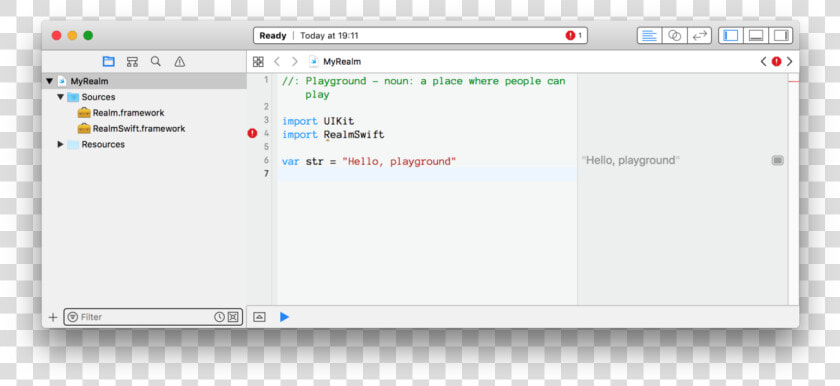The image size is (840, 386).
Task: Toggle the debug area visibility in toolbar
Action: [x=756, y=35]
